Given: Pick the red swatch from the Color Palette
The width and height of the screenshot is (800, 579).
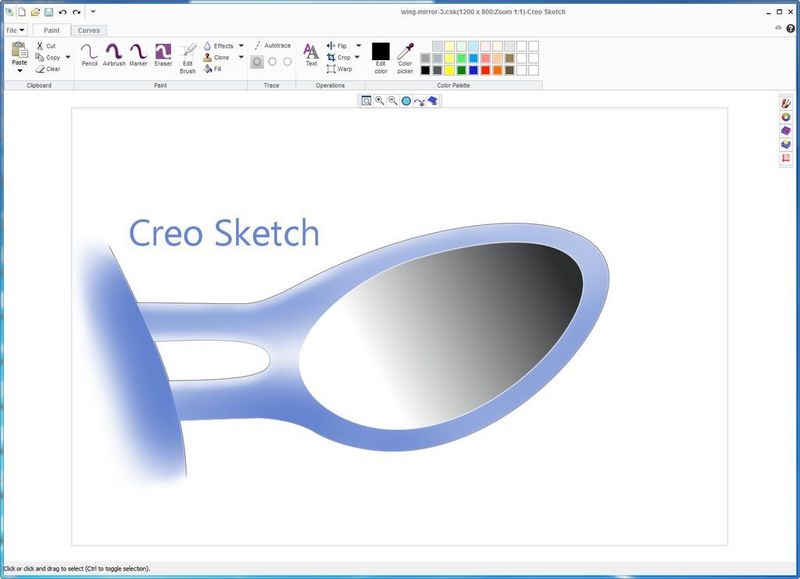Looking at the screenshot, I should pyautogui.click(x=486, y=70).
